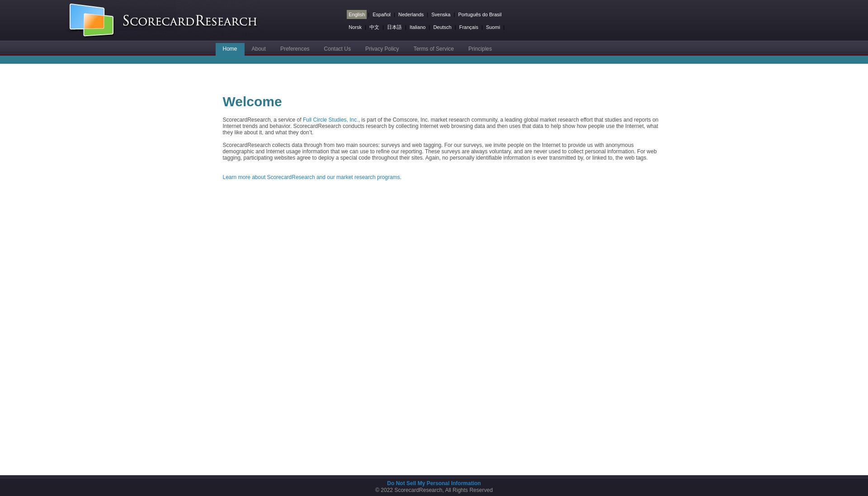View the Privacy Policy

coord(382,49)
